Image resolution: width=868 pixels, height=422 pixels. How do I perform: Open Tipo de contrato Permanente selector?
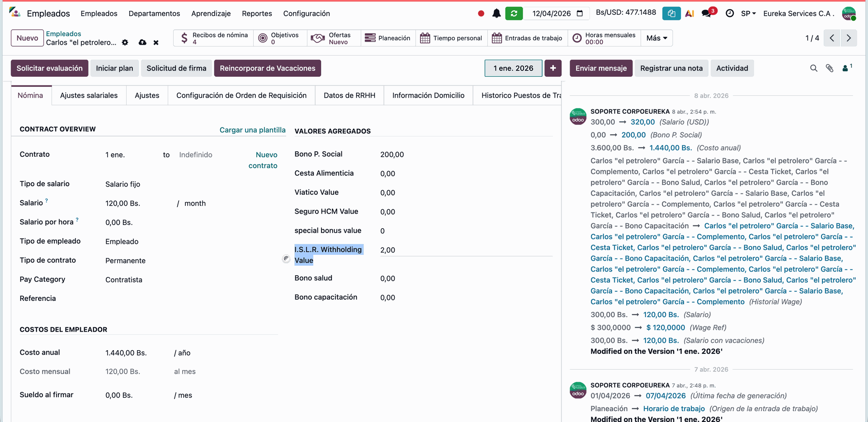181,261
